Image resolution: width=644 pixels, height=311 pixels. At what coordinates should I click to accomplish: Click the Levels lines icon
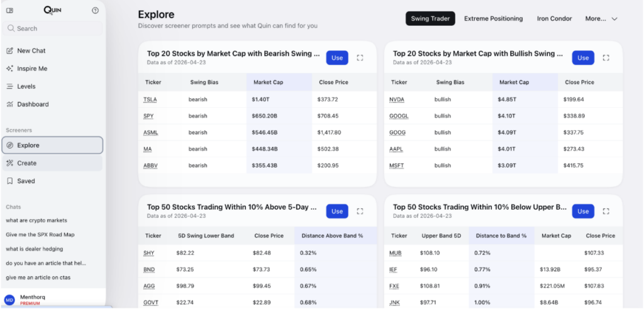[10, 86]
